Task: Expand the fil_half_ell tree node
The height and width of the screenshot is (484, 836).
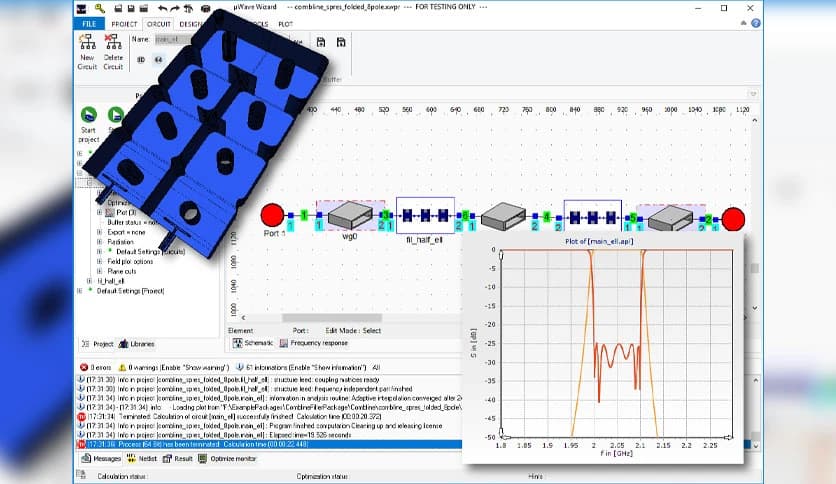Action: [x=90, y=281]
